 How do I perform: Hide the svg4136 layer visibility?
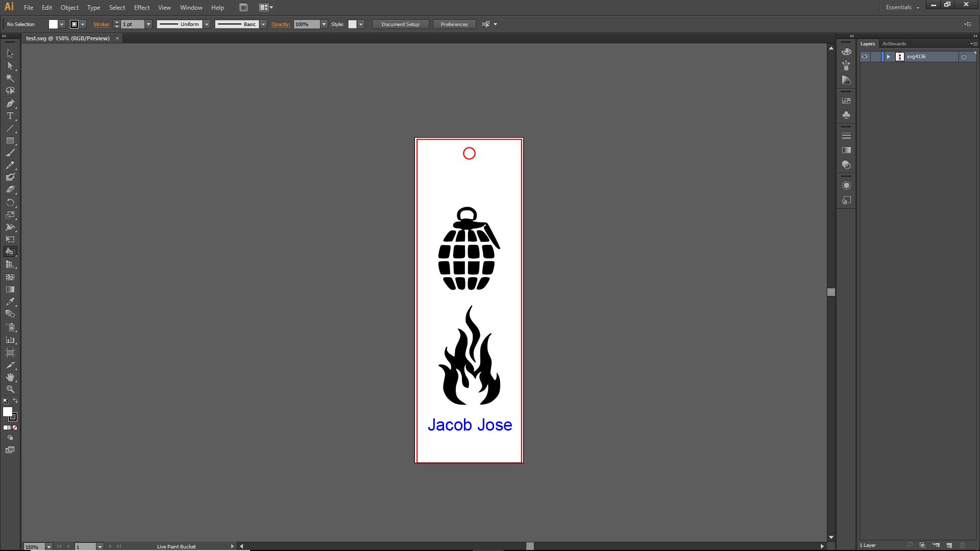coord(865,57)
